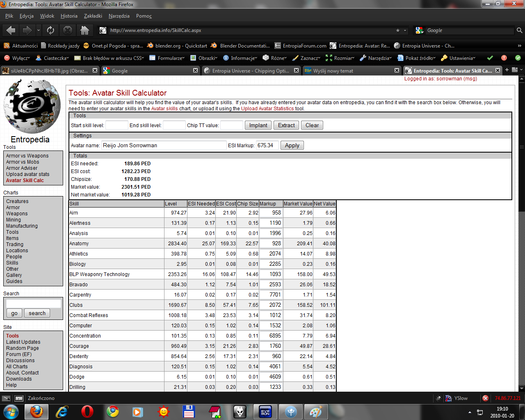Open the Zakładki menu

93,16
